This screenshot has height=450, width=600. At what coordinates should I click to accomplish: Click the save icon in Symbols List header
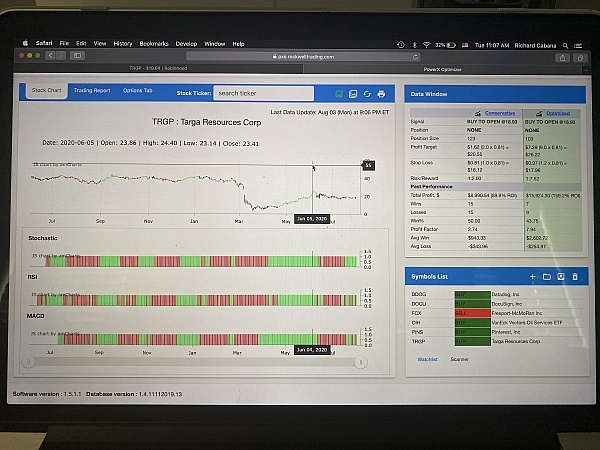(x=561, y=276)
